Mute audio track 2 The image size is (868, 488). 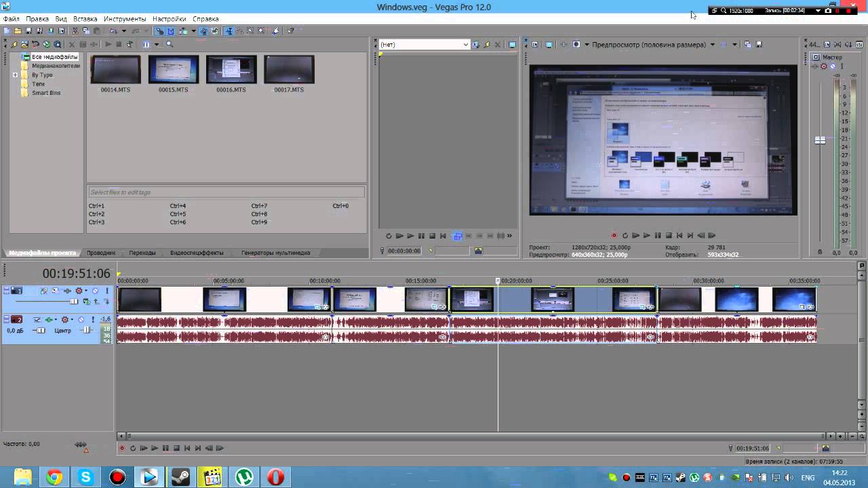pyautogui.click(x=81, y=319)
